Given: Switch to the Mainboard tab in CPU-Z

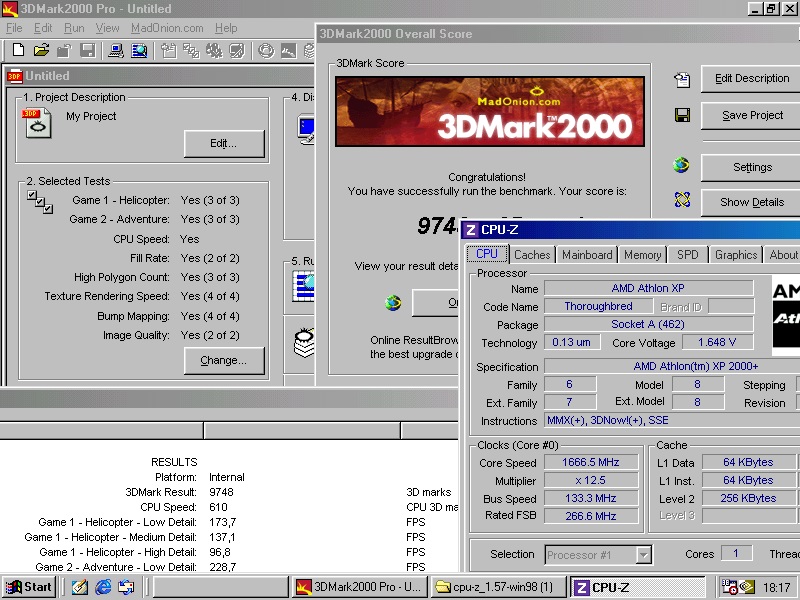Looking at the screenshot, I should pyautogui.click(x=587, y=255).
